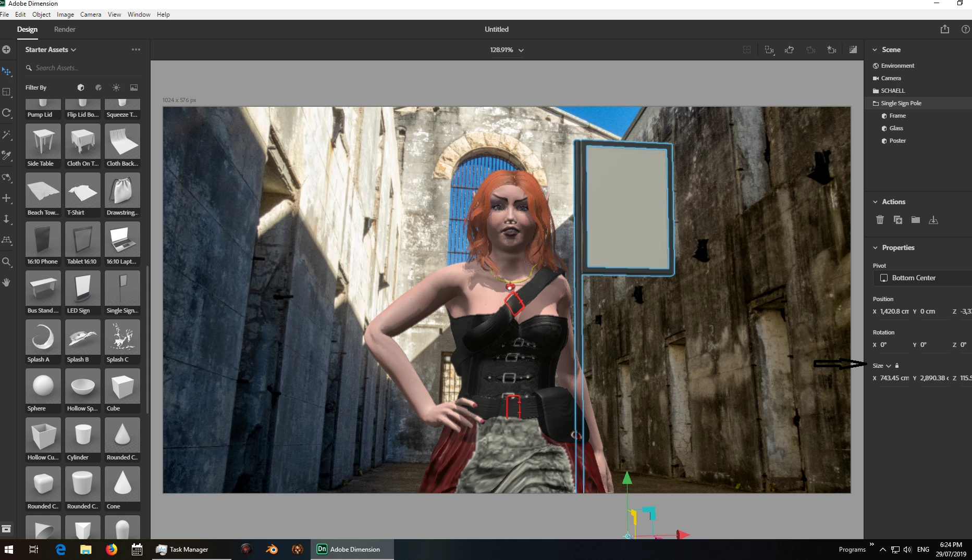Click the share icon in the top bar

tap(945, 29)
